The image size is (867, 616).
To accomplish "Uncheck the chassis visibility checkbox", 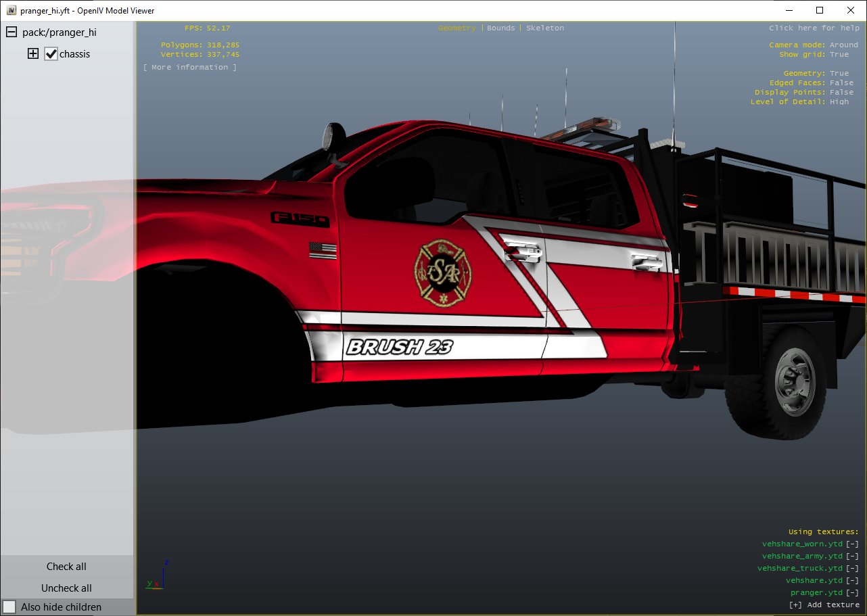I will tap(51, 53).
